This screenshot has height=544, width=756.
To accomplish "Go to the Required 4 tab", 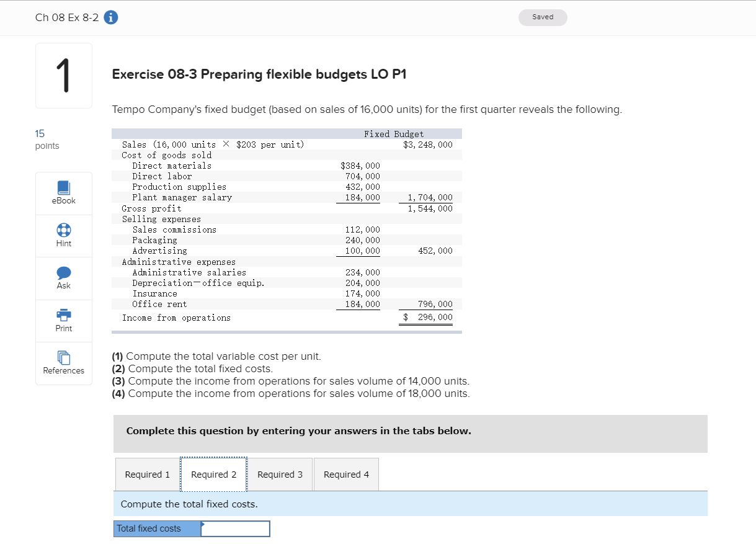I will (x=346, y=475).
